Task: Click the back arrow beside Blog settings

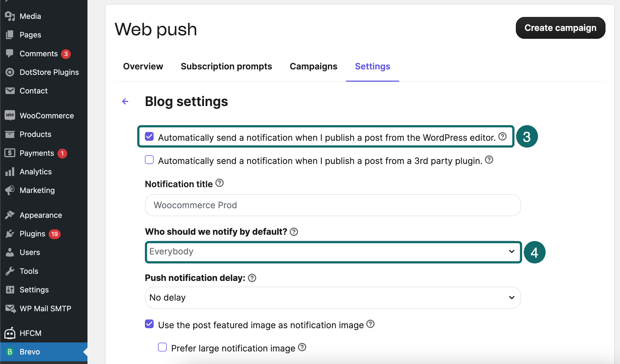Action: [125, 102]
